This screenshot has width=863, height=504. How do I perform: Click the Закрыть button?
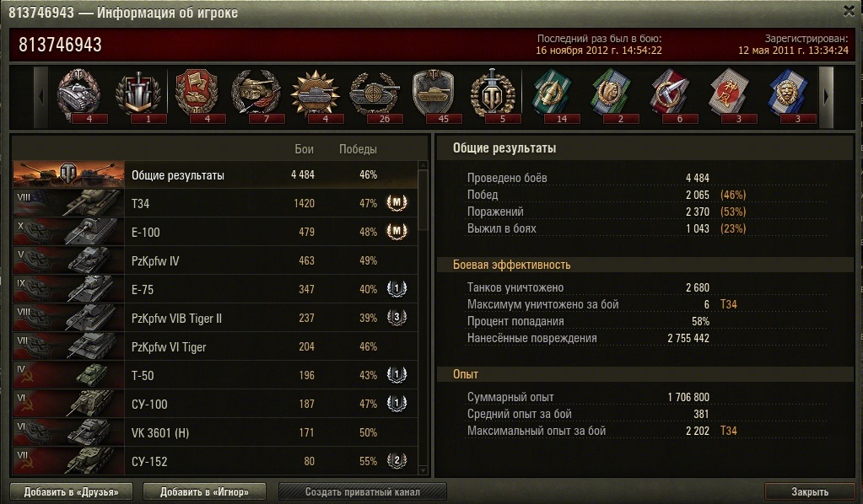[810, 492]
